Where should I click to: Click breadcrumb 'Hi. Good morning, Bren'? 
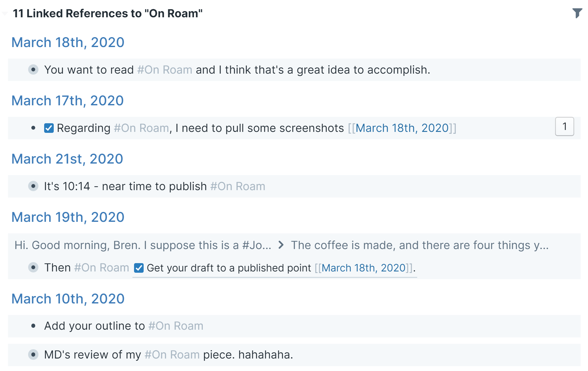click(x=143, y=245)
